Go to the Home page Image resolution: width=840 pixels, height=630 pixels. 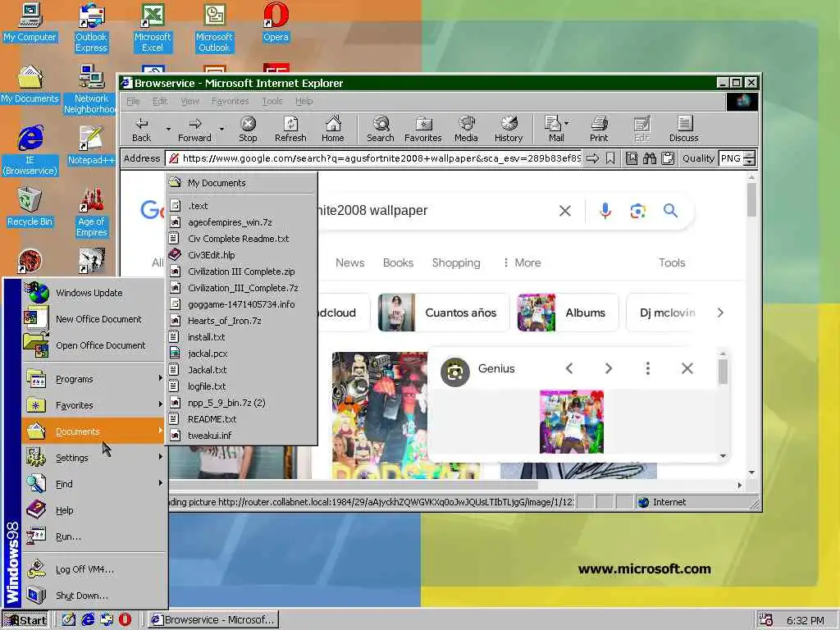coord(333,129)
